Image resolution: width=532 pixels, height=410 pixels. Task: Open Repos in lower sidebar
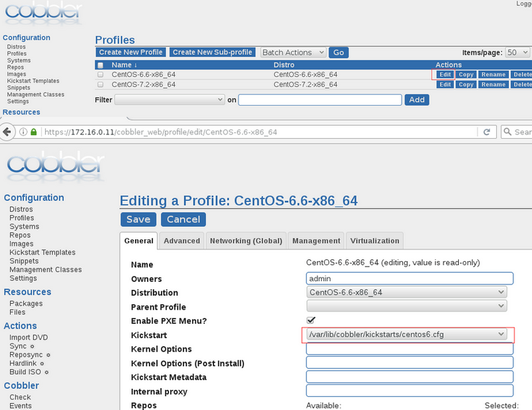20,235
